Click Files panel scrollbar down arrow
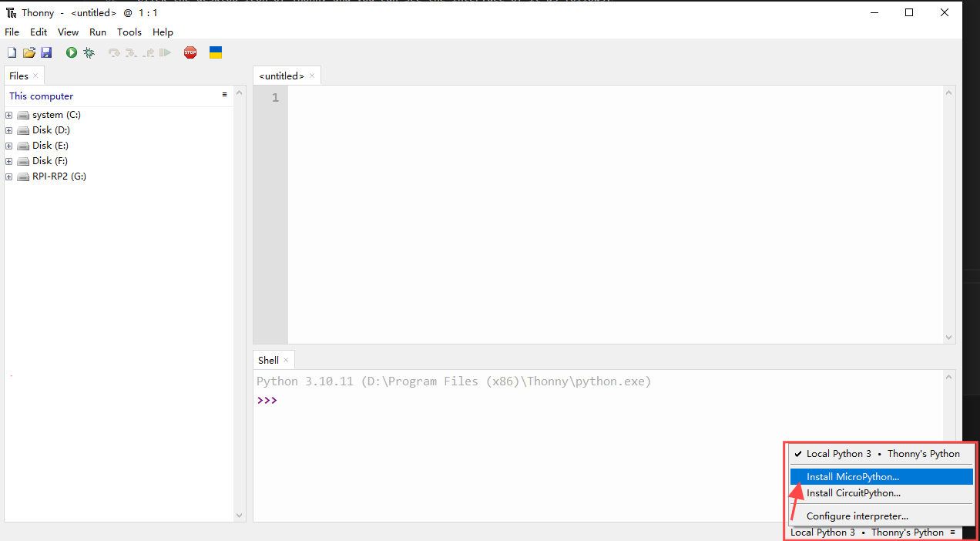This screenshot has width=980, height=541. [239, 516]
